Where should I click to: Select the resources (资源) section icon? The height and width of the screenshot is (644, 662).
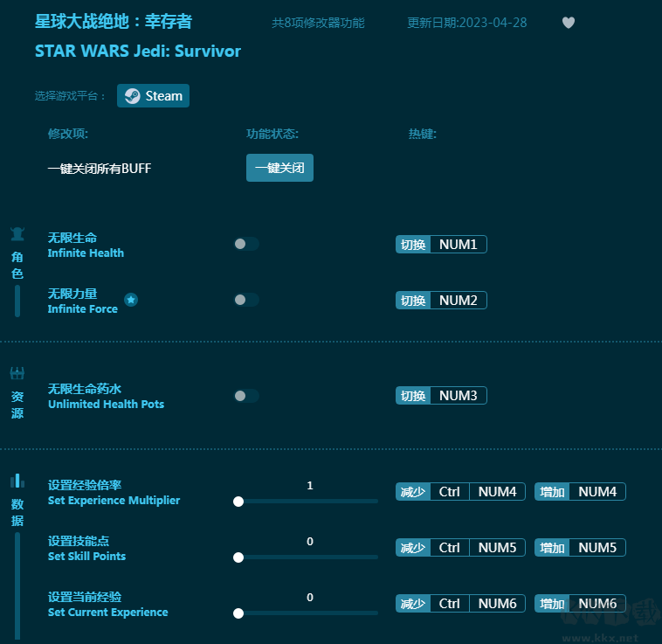[x=17, y=374]
